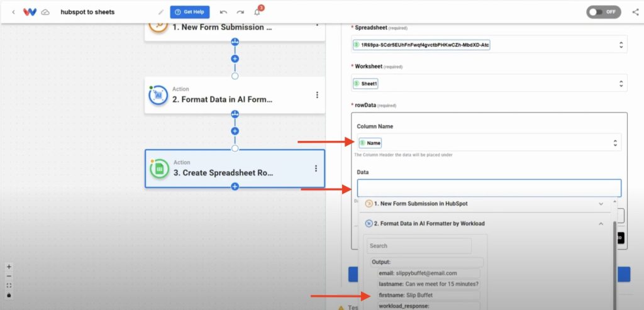
Task: Select the workload_response output value
Action: click(428, 306)
